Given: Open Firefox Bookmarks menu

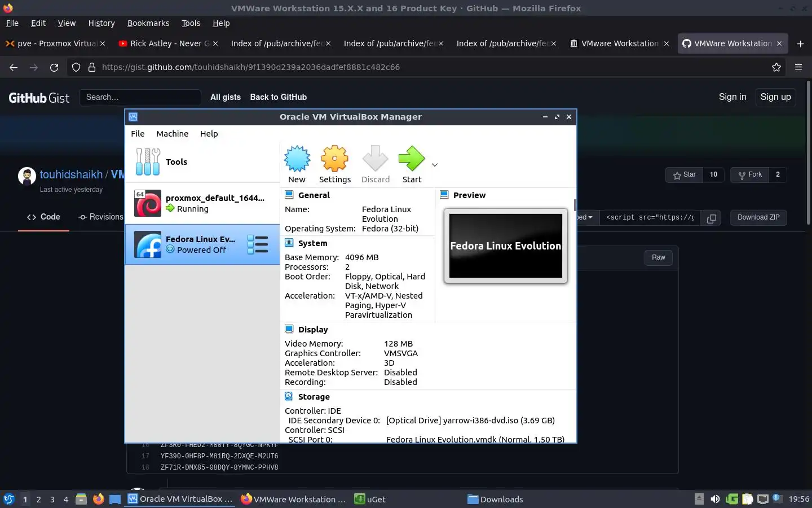Looking at the screenshot, I should pos(148,23).
